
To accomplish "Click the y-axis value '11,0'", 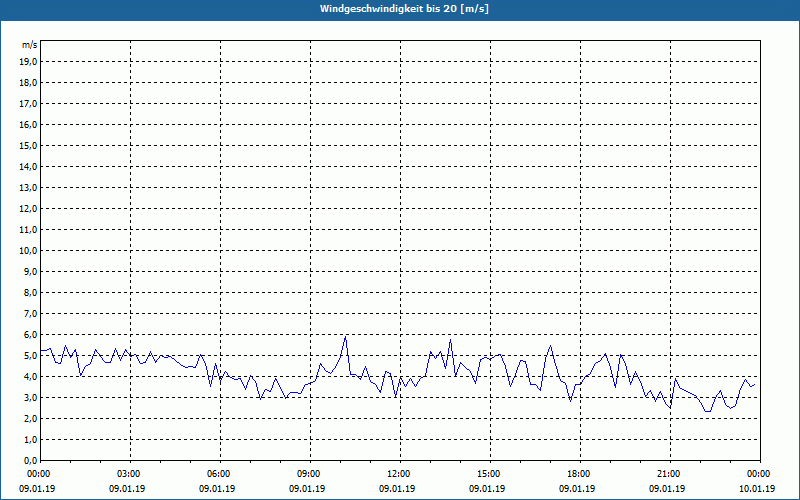I will coord(28,230).
